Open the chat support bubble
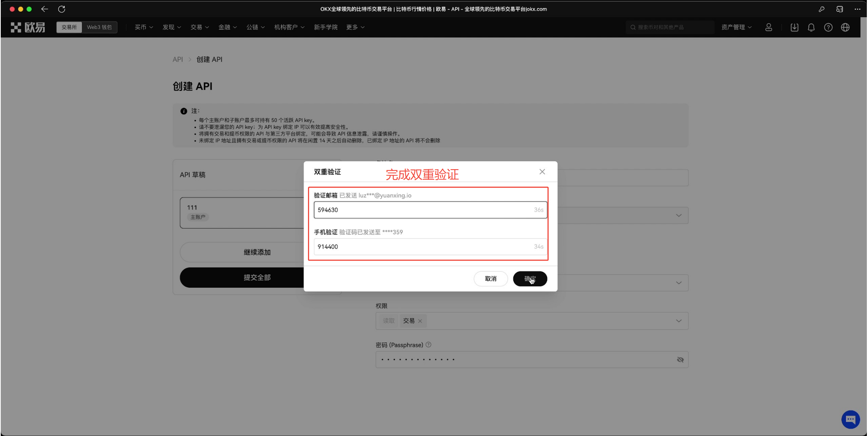 (x=851, y=419)
